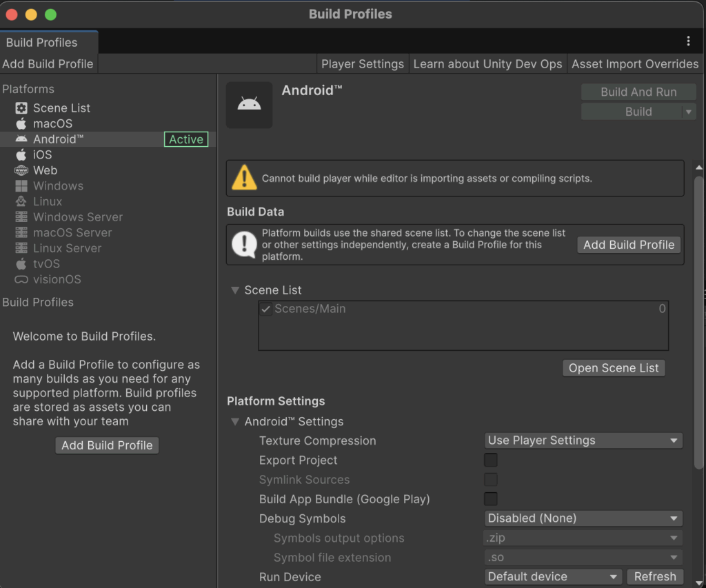Click the 'Run Device' label
The image size is (706, 588).
pos(290,577)
